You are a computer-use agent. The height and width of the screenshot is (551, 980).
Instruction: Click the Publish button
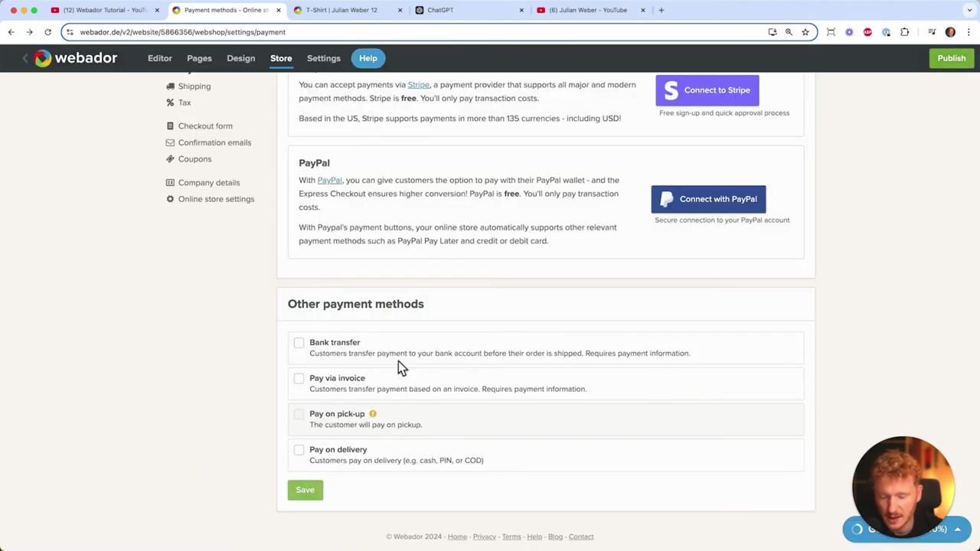[x=952, y=58]
